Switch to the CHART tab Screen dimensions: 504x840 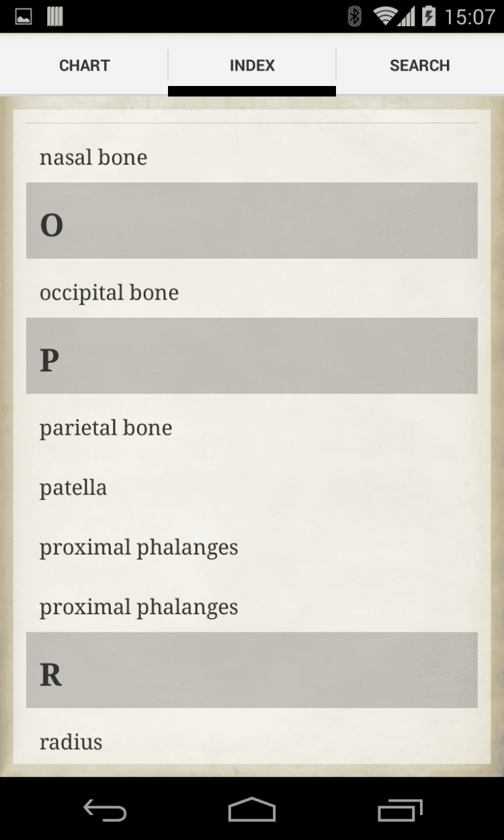tap(84, 65)
